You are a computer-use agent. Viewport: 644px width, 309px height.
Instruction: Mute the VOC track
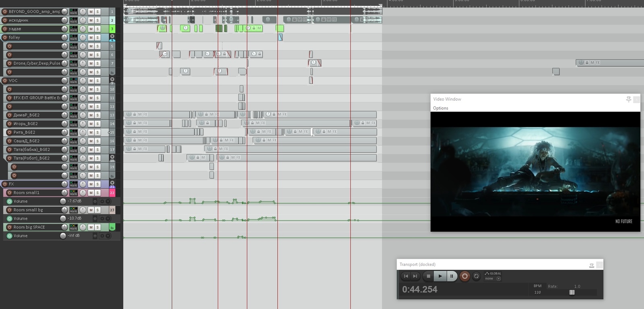pos(91,81)
